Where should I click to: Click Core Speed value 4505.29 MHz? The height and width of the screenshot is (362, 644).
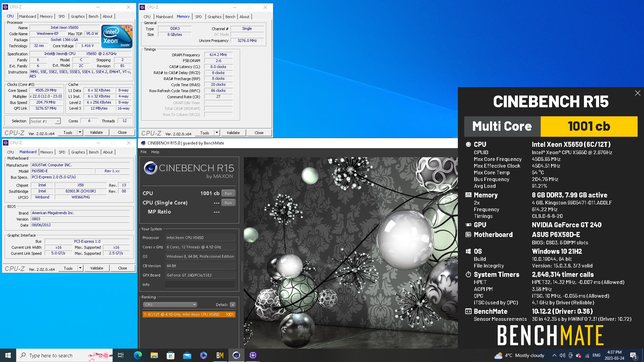[x=46, y=90]
